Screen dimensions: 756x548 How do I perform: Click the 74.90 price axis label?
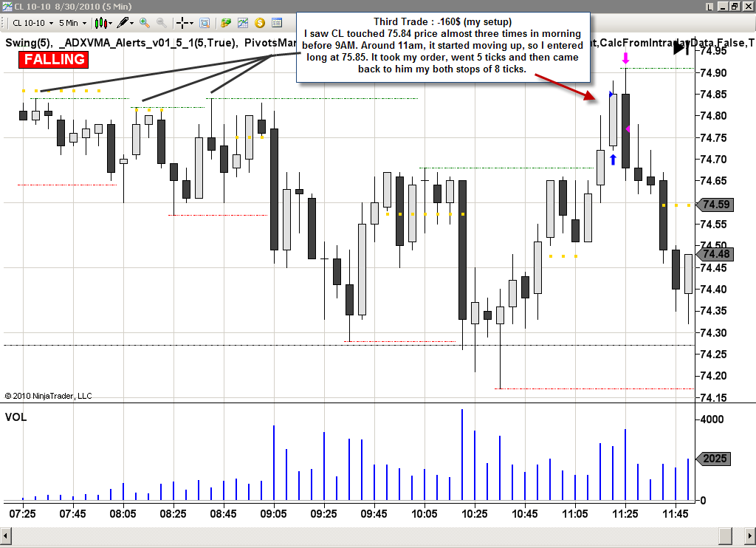click(x=713, y=72)
